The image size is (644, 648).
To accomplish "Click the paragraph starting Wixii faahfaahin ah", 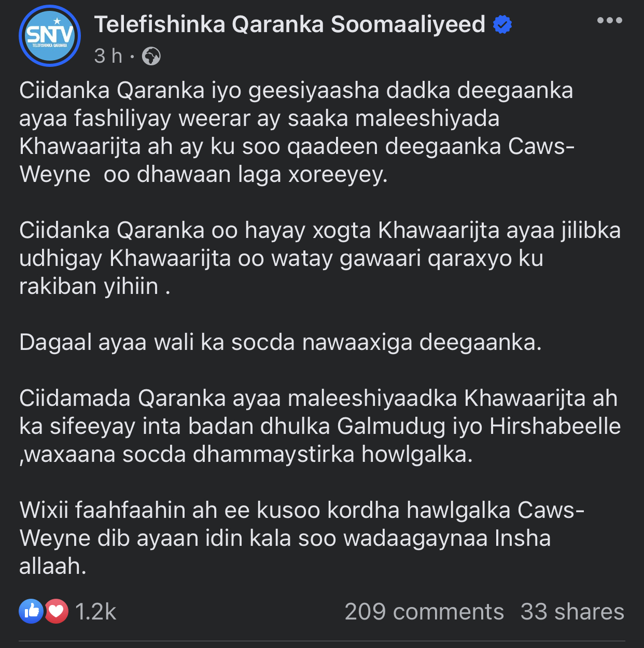I will pos(302,538).
